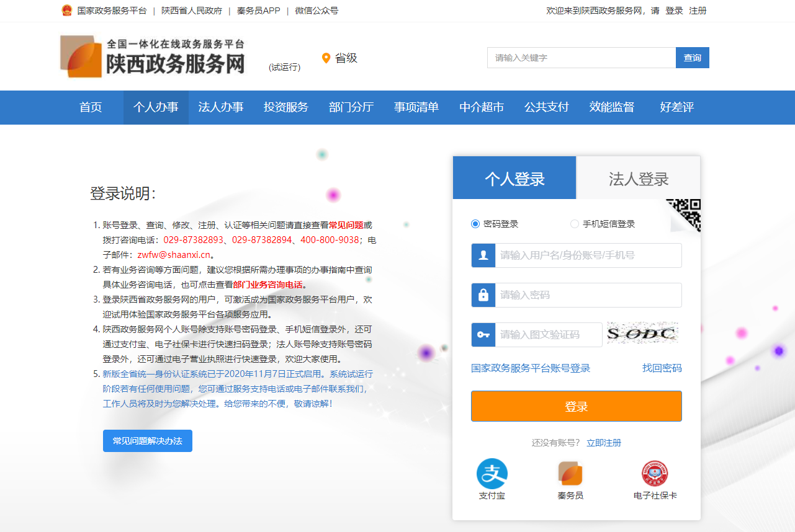Click the 立即注册 link
The height and width of the screenshot is (532, 795).
(x=604, y=443)
